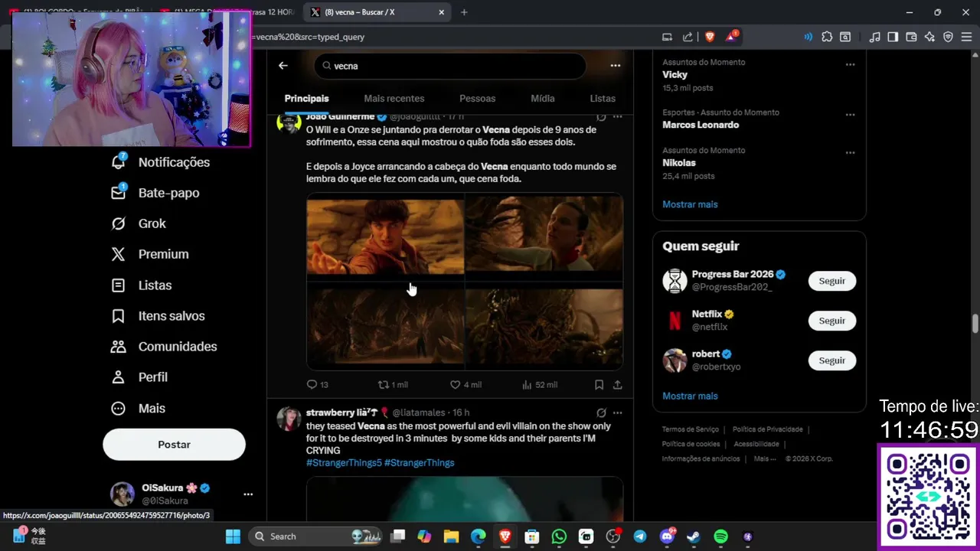Viewport: 980px width, 551px height.
Task: Follow Progress Bar 2026
Action: coord(831,281)
